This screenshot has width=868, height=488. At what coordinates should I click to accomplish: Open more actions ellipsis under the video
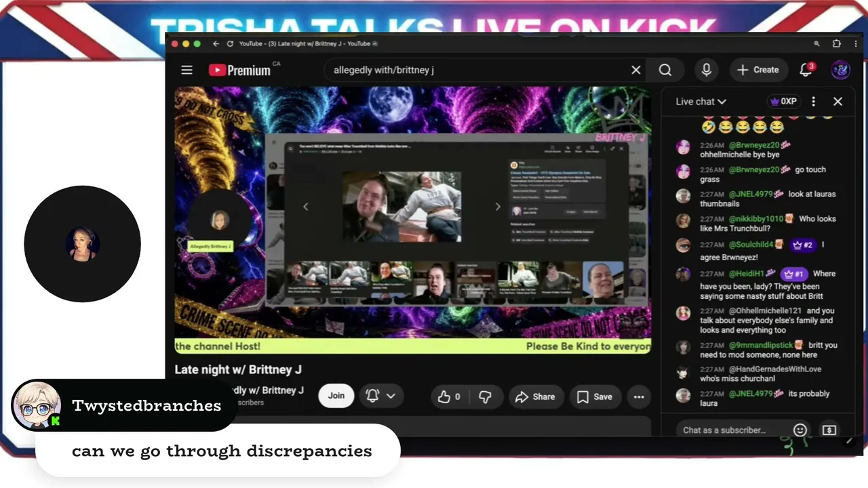639,397
